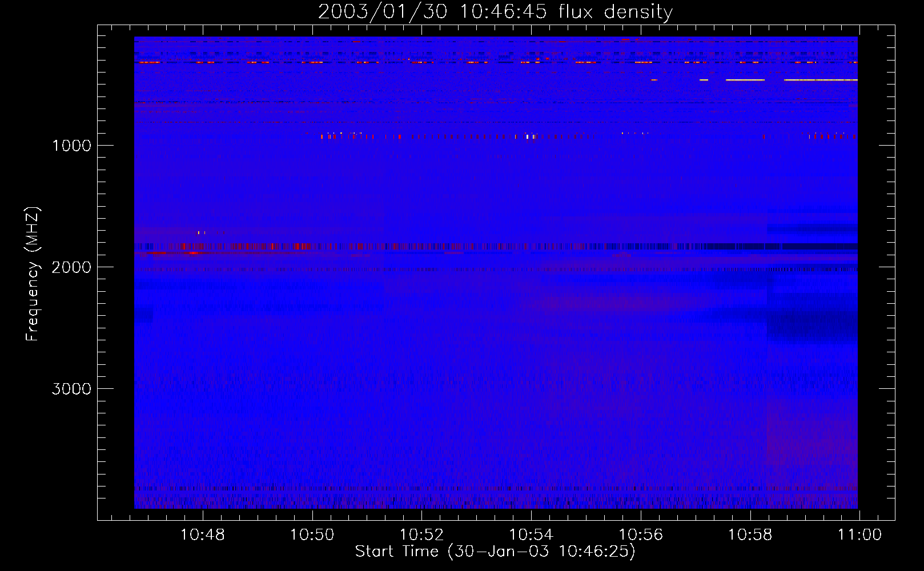Click the 2000 frequency tick label
This screenshot has height=571, width=924.
click(x=71, y=267)
